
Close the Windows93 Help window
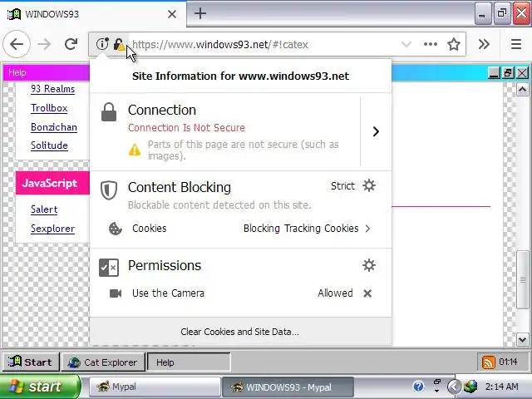pos(523,73)
